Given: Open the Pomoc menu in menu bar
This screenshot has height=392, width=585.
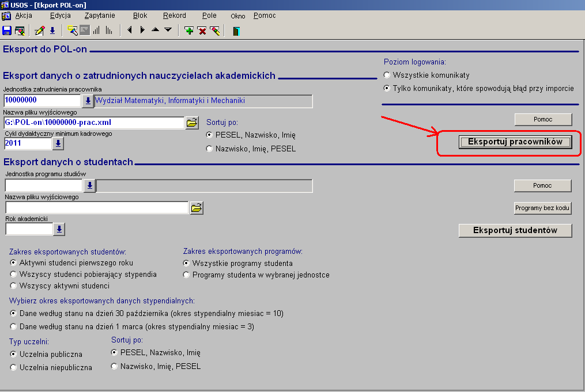Looking at the screenshot, I should click(265, 16).
